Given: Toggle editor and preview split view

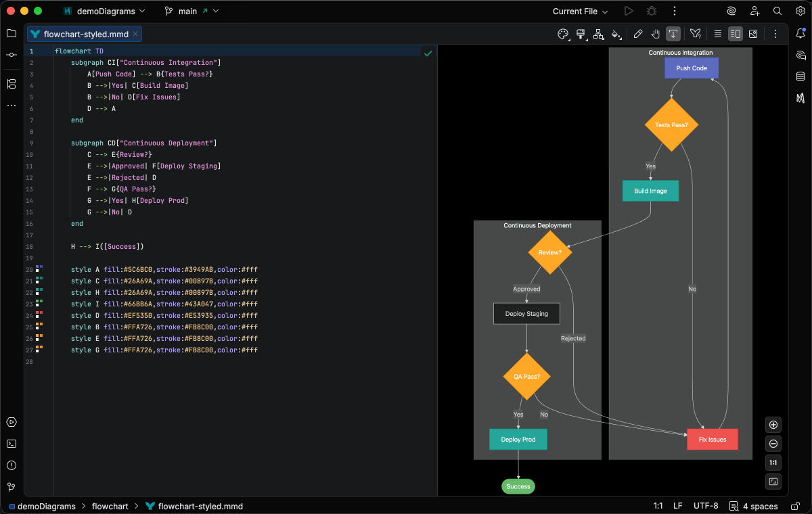Looking at the screenshot, I should 736,34.
